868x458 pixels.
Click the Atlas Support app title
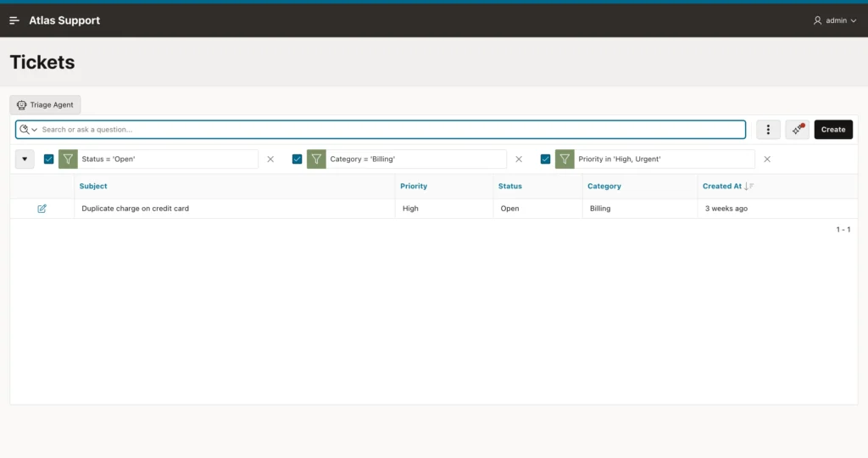[64, 20]
